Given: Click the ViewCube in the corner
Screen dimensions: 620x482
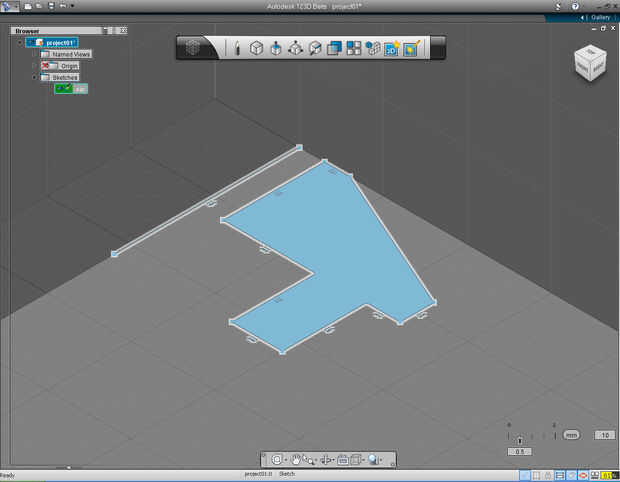Looking at the screenshot, I should pyautogui.click(x=590, y=63).
